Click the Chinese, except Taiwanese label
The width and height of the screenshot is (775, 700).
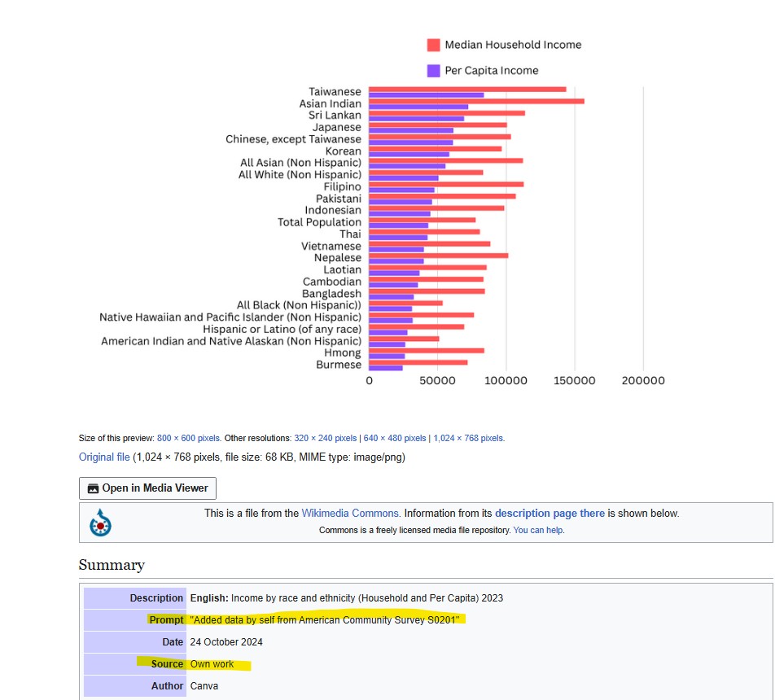point(293,139)
